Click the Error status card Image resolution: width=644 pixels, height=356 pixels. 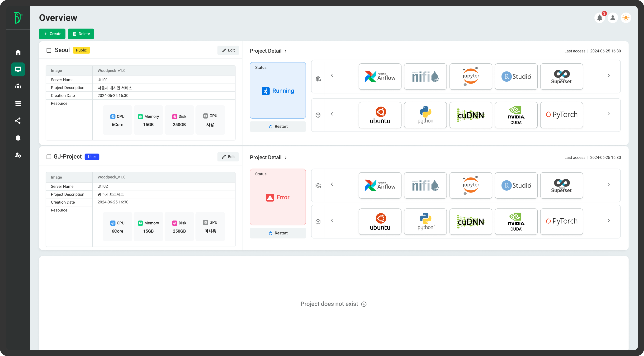pos(278,197)
